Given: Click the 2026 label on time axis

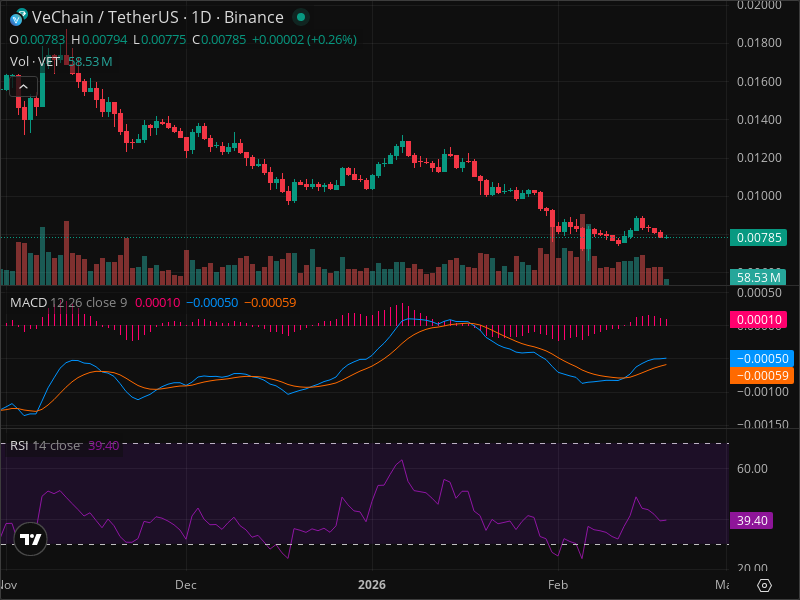Looking at the screenshot, I should (372, 585).
